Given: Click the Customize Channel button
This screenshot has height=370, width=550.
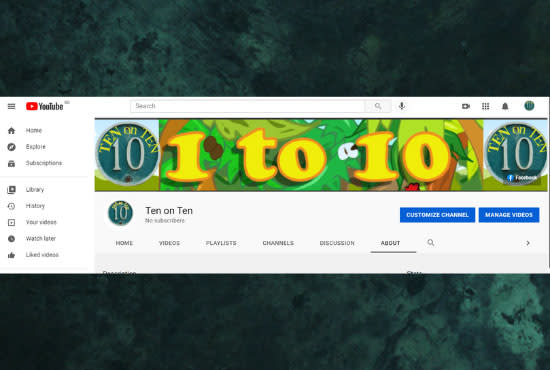Looking at the screenshot, I should point(437,215).
